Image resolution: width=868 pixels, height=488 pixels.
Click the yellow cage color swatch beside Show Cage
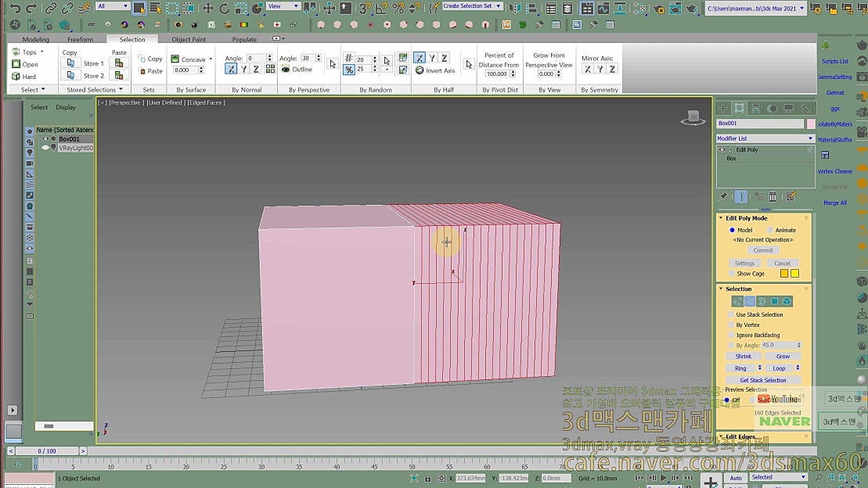click(x=794, y=272)
